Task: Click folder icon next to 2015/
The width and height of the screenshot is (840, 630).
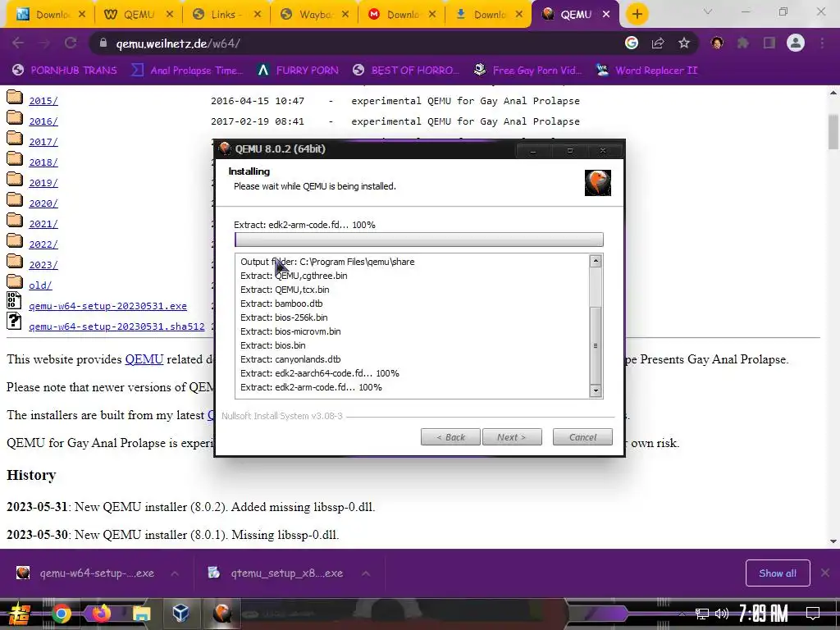Action: click(15, 98)
